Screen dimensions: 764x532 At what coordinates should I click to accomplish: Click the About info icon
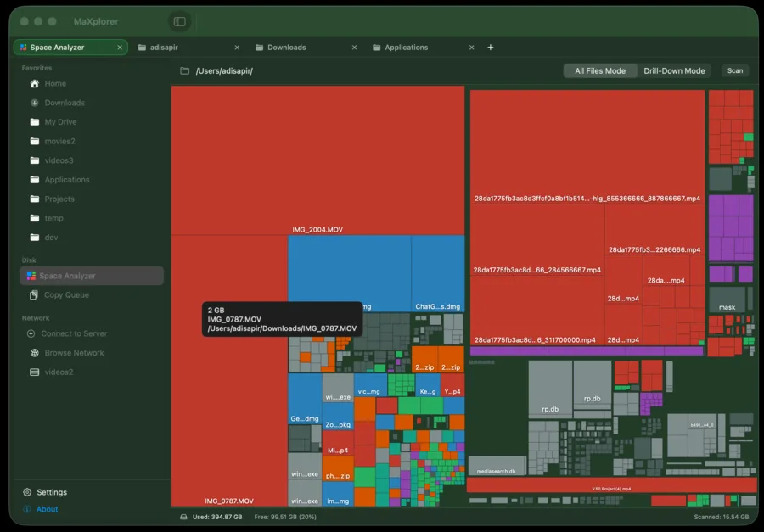27,509
